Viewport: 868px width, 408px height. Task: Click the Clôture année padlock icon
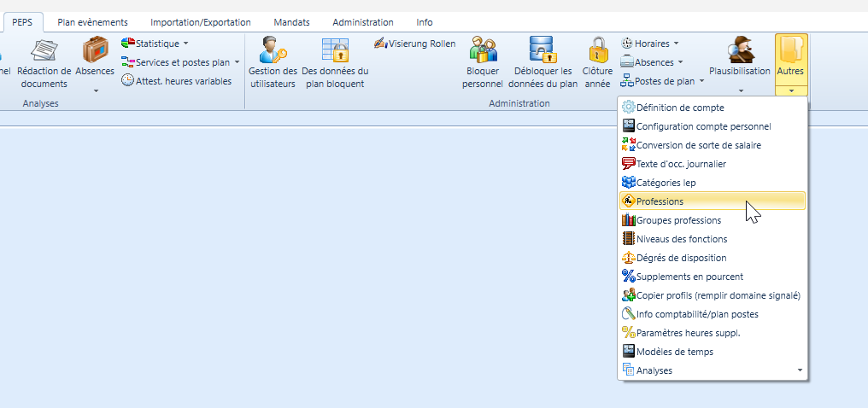click(597, 50)
